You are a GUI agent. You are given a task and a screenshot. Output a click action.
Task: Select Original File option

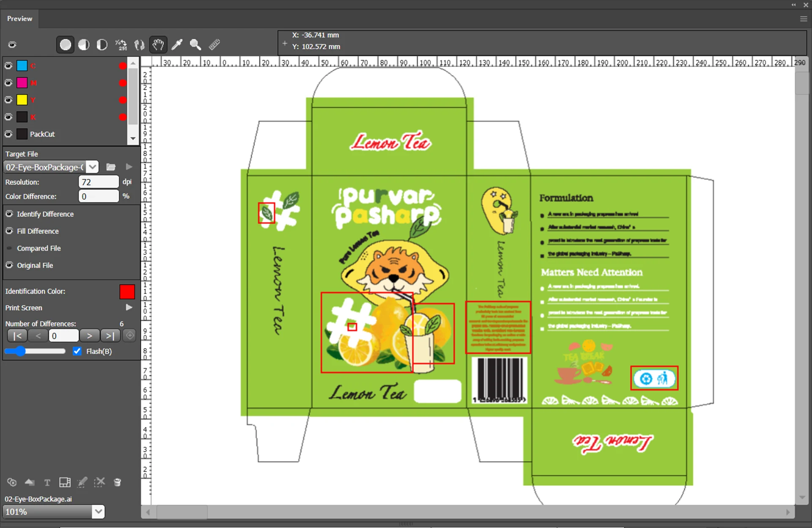(35, 265)
